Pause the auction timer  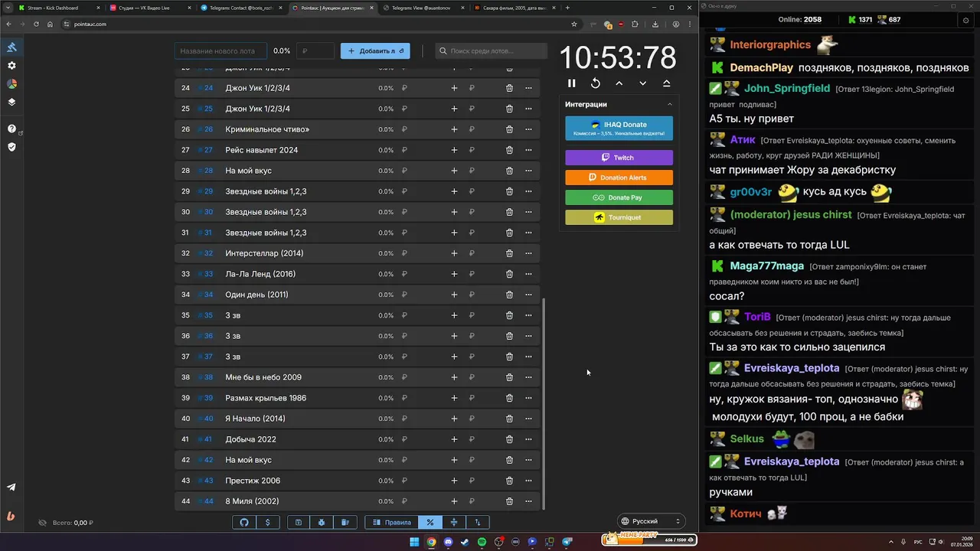(571, 83)
